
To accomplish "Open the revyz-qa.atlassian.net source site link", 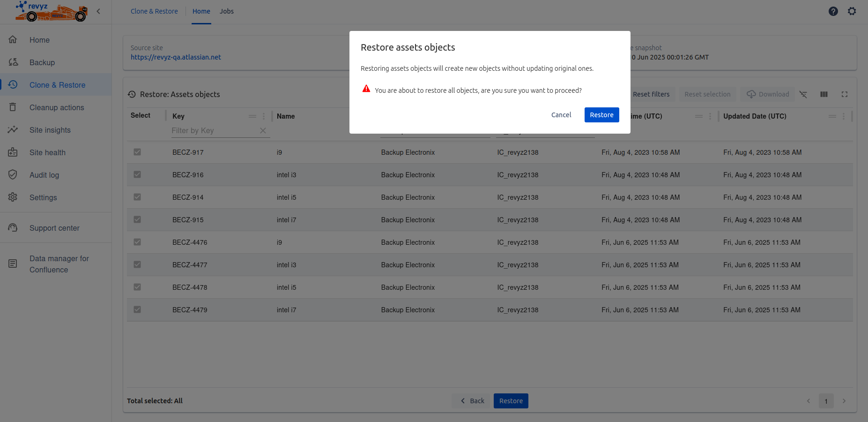I will pyautogui.click(x=176, y=57).
